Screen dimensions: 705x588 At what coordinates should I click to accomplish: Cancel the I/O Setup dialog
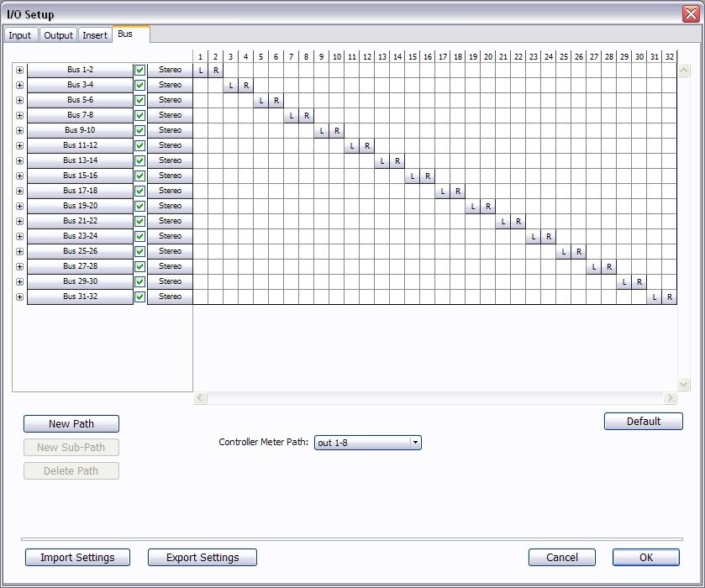pos(561,558)
